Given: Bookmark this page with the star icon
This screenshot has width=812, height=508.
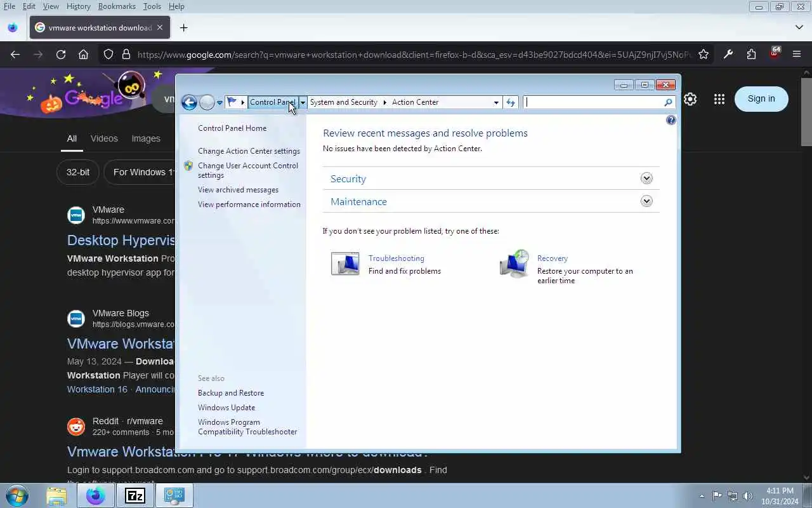Looking at the screenshot, I should tap(704, 55).
